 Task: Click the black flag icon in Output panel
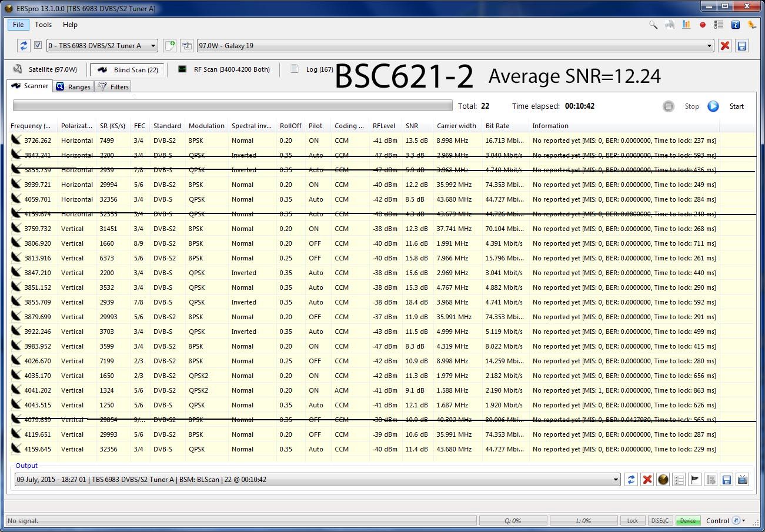695,480
